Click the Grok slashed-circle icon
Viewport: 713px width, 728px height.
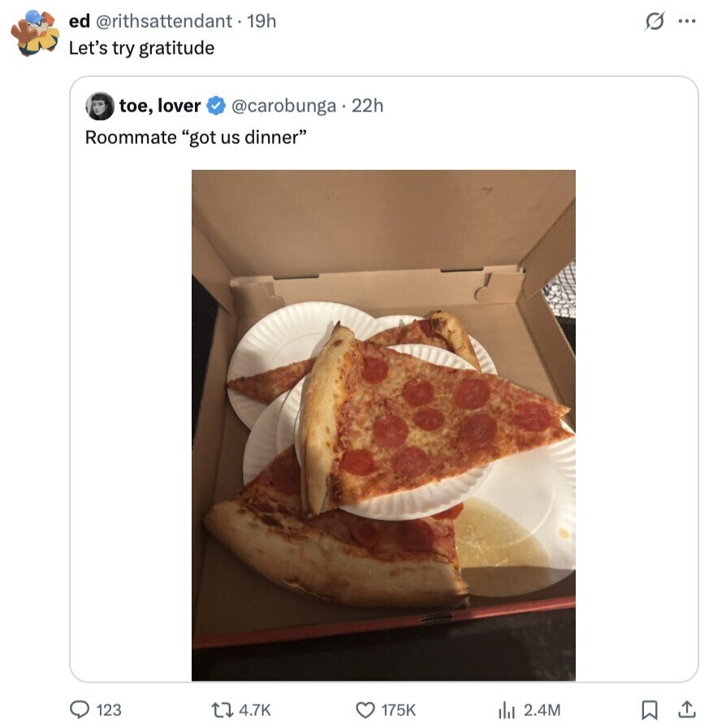point(654,23)
